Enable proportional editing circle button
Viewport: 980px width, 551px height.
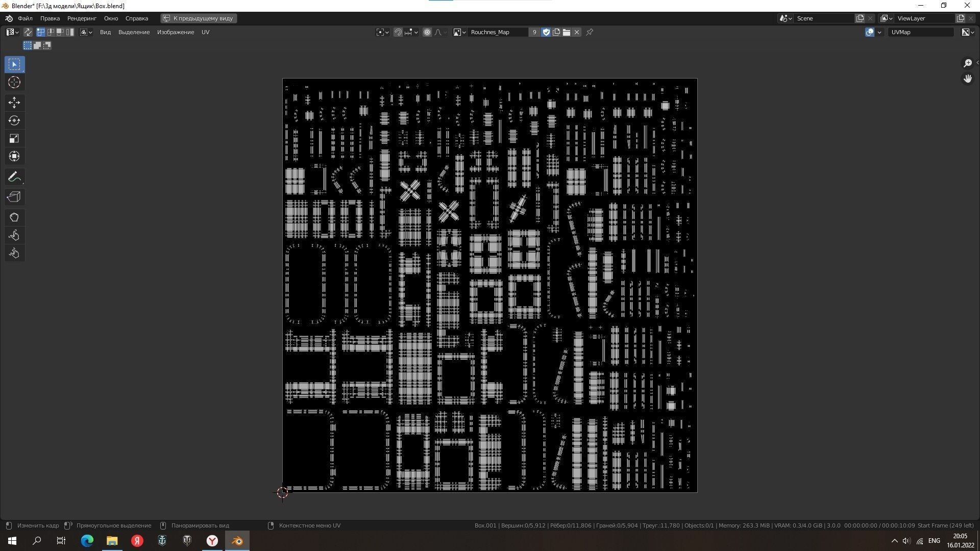[427, 32]
